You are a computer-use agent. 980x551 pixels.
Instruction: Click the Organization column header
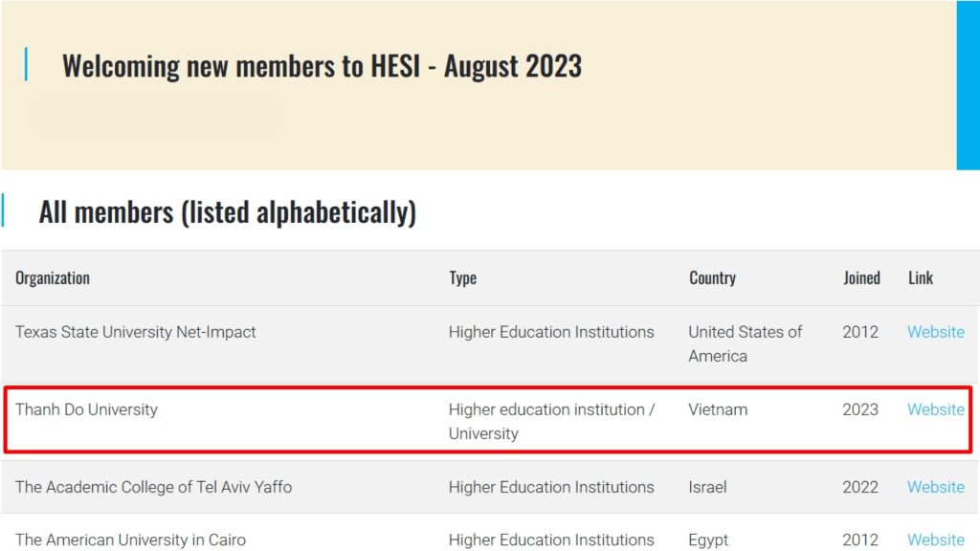[x=53, y=278]
